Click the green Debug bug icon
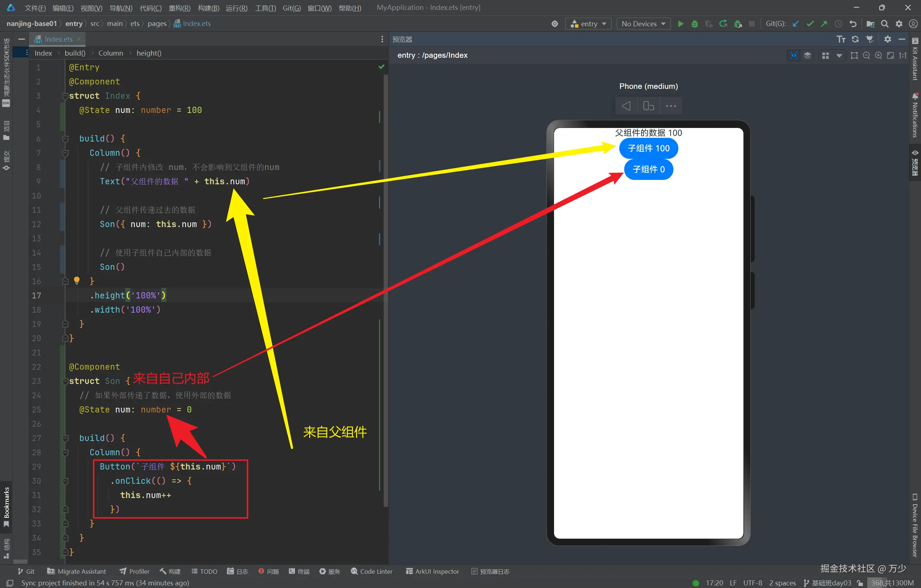Viewport: 921px width, 588px height. [x=694, y=24]
